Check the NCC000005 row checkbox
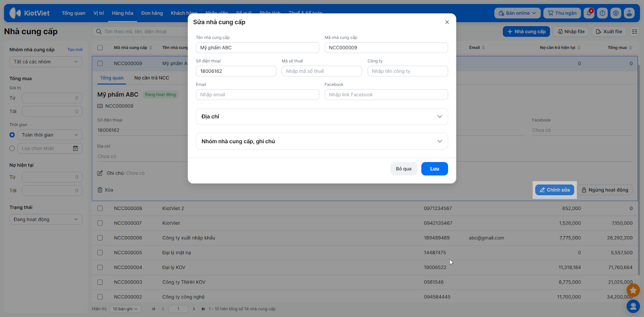The image size is (644, 317). [x=100, y=253]
